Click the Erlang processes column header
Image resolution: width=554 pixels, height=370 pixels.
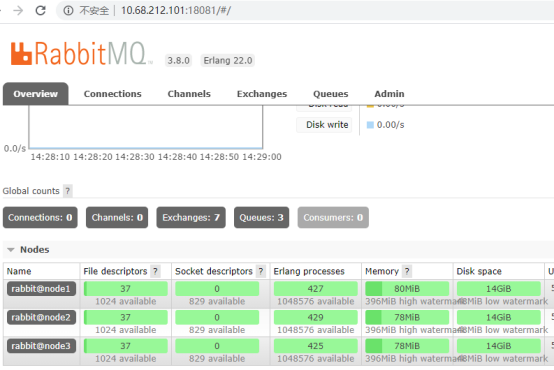click(x=309, y=271)
